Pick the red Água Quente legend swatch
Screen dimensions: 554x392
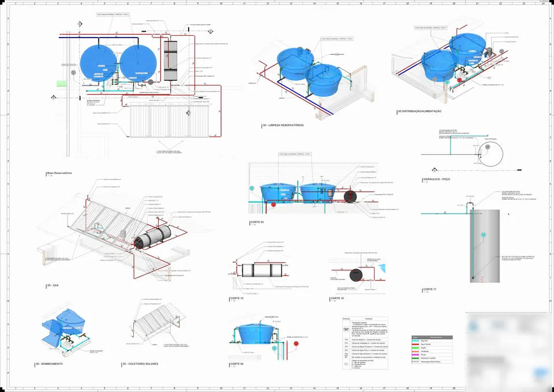tap(415, 344)
